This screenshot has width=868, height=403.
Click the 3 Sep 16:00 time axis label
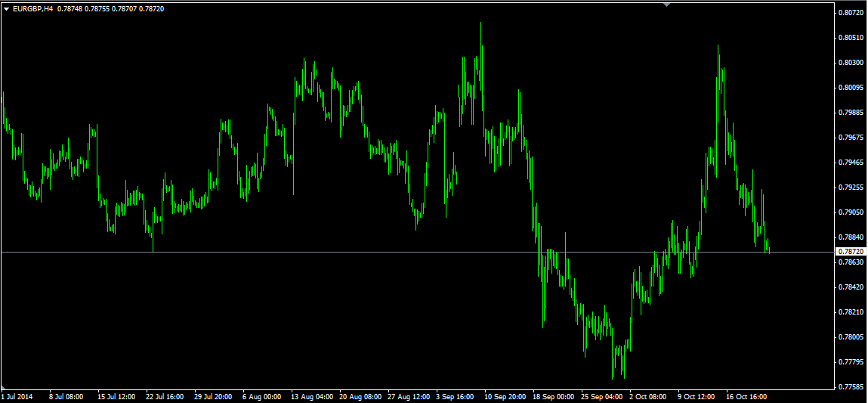[456, 397]
